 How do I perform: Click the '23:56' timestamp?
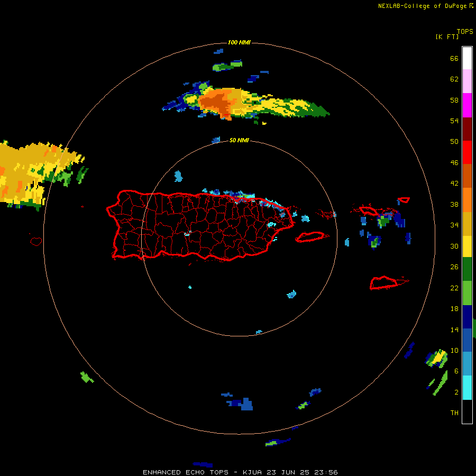pyautogui.click(x=325, y=472)
